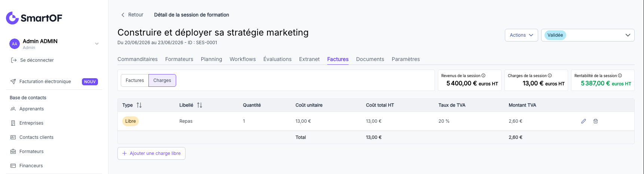Viewport: 644px width, 174px height.
Task: Toggle to Factures view button
Action: tap(135, 80)
